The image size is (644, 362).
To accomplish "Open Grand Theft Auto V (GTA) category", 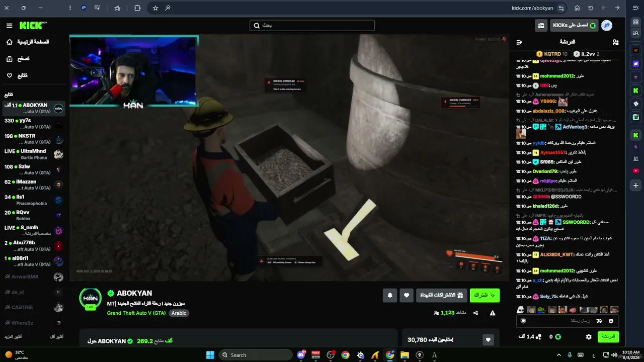I will coord(136,313).
